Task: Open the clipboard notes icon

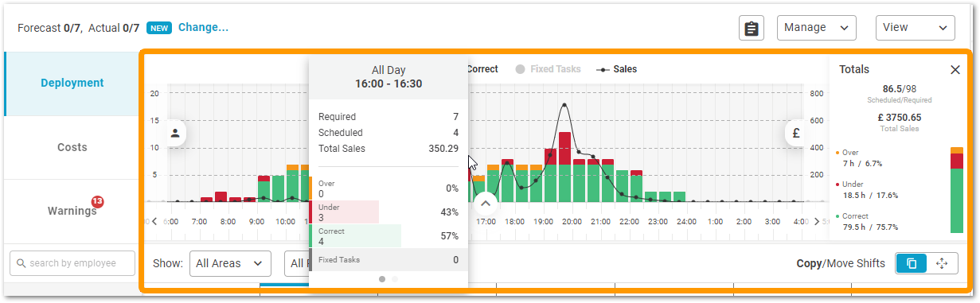Action: [x=750, y=28]
